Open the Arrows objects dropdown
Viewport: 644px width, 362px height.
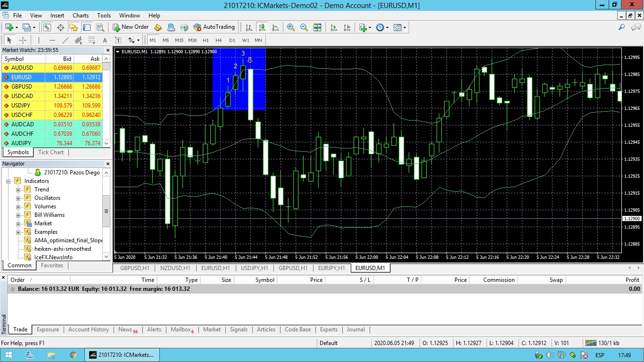[x=134, y=41]
